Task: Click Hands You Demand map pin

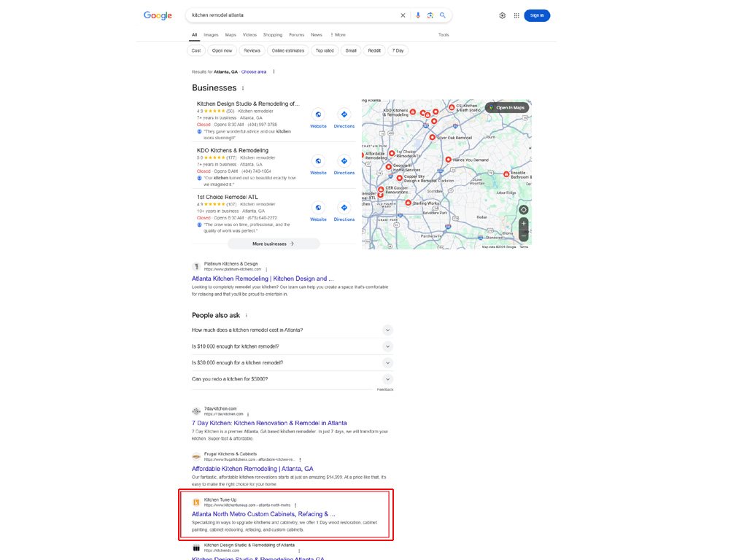Action: point(449,160)
